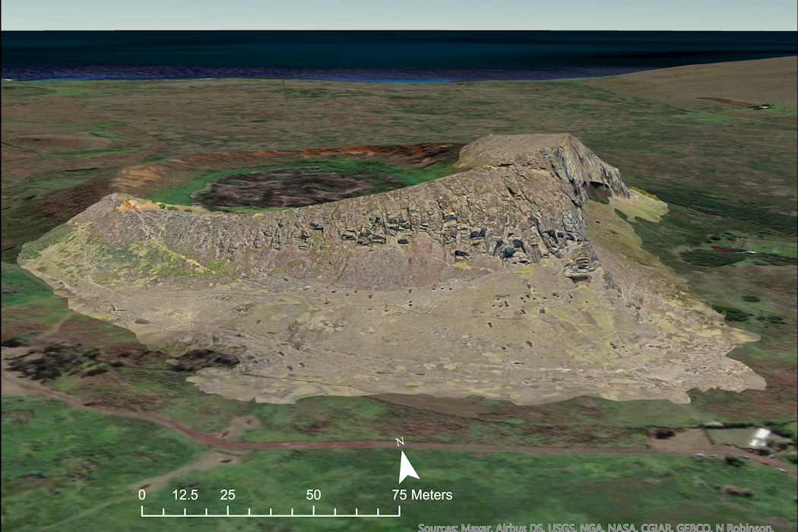798x532 pixels.
Task: Click the small N letter above north arrow
Action: click(400, 442)
